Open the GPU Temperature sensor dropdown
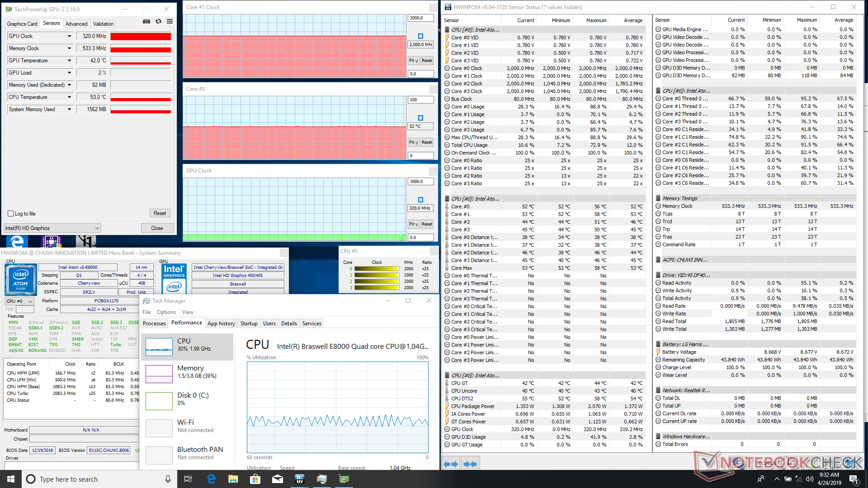868x488 pixels. click(x=69, y=61)
